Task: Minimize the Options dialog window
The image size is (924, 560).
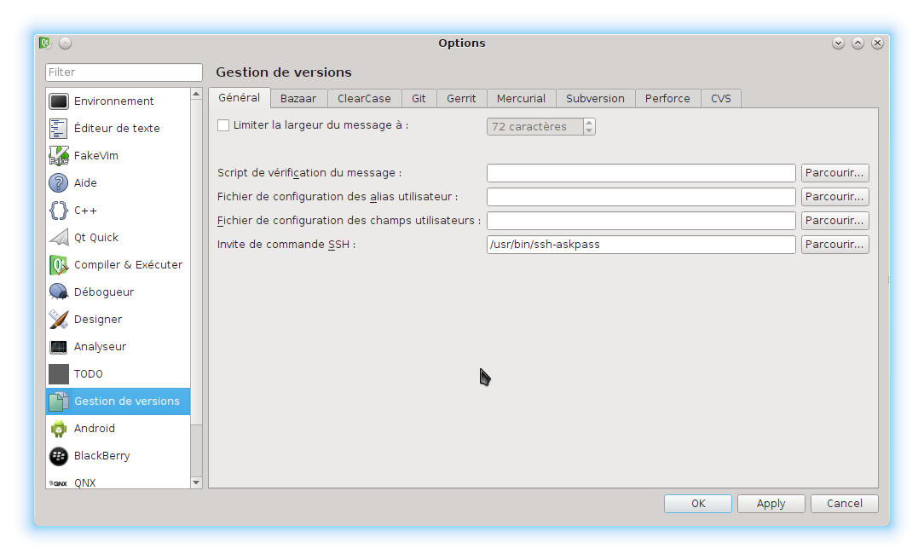Action: [838, 43]
